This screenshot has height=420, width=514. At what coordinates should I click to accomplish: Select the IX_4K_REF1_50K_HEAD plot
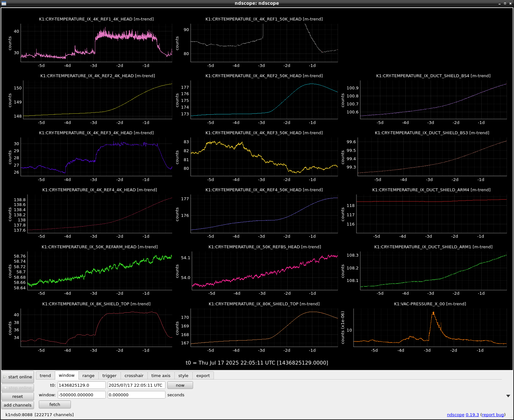point(264,43)
